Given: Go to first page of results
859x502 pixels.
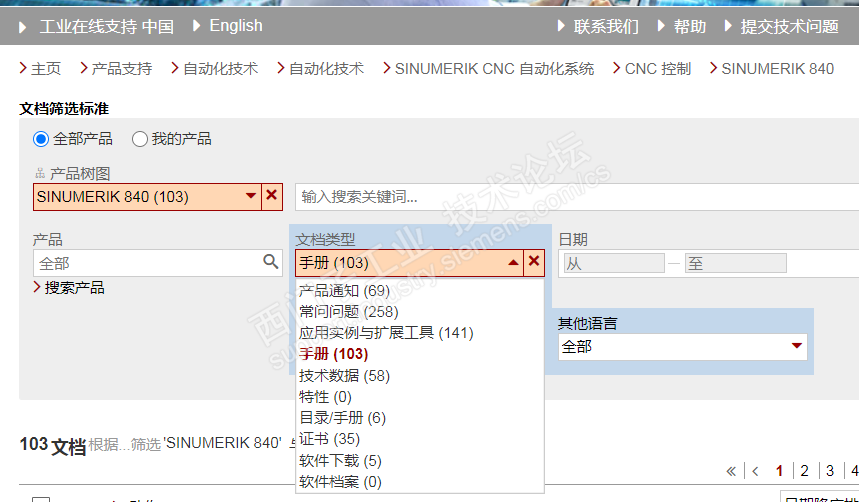Looking at the screenshot, I should [x=731, y=471].
